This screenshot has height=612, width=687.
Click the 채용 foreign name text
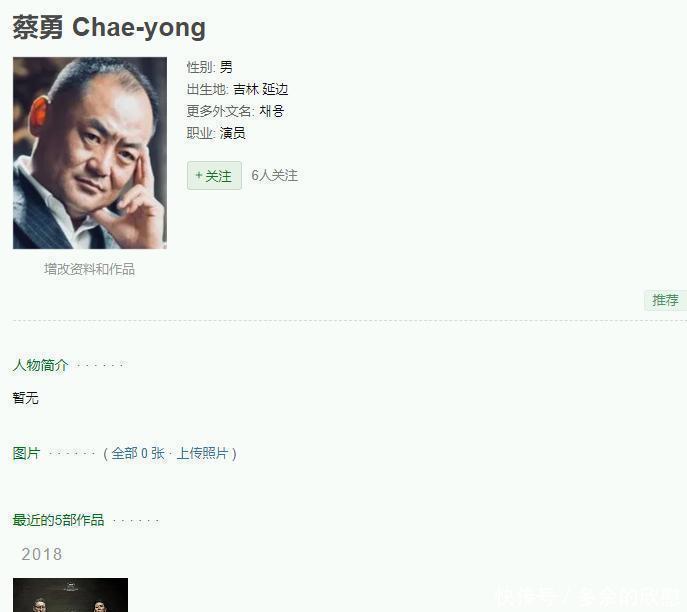272,111
